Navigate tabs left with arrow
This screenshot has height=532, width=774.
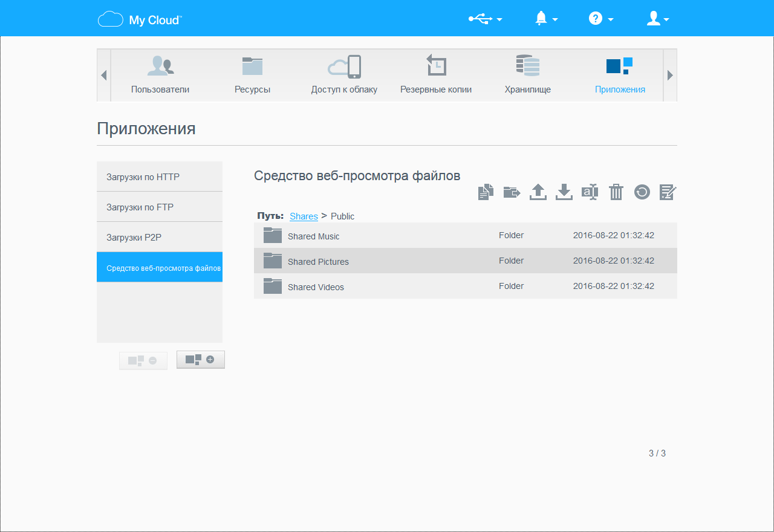click(x=104, y=76)
